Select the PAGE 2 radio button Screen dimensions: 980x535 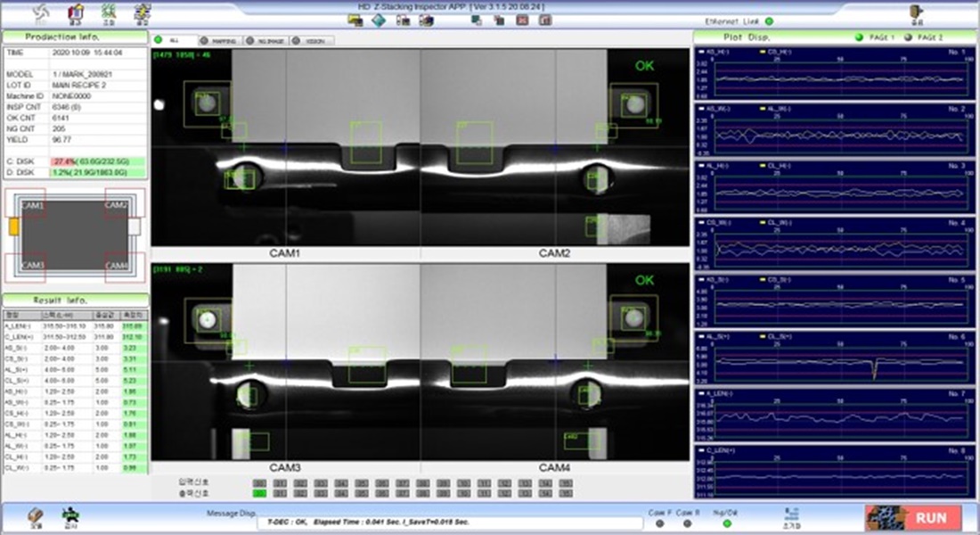[909, 37]
